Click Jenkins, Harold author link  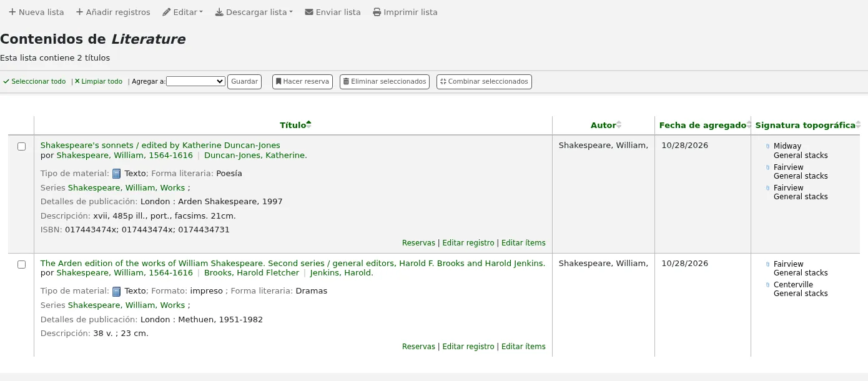pos(342,273)
